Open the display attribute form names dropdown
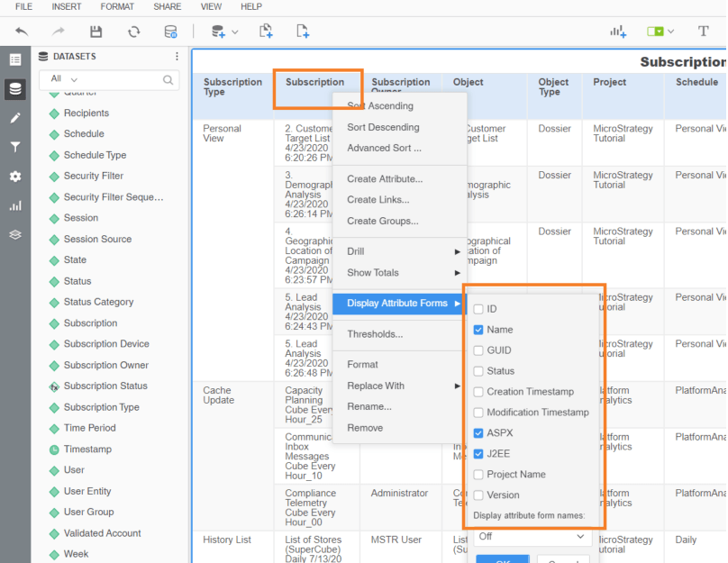 click(x=532, y=536)
